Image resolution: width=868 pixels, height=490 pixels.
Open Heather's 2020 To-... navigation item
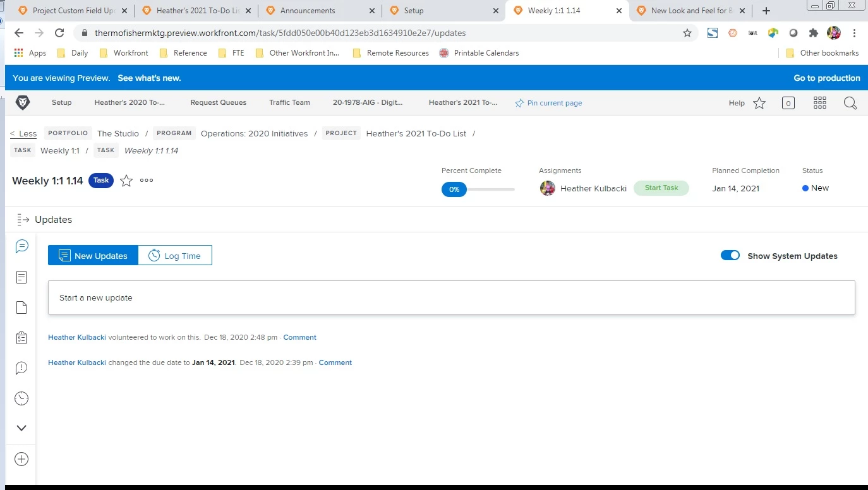point(130,102)
